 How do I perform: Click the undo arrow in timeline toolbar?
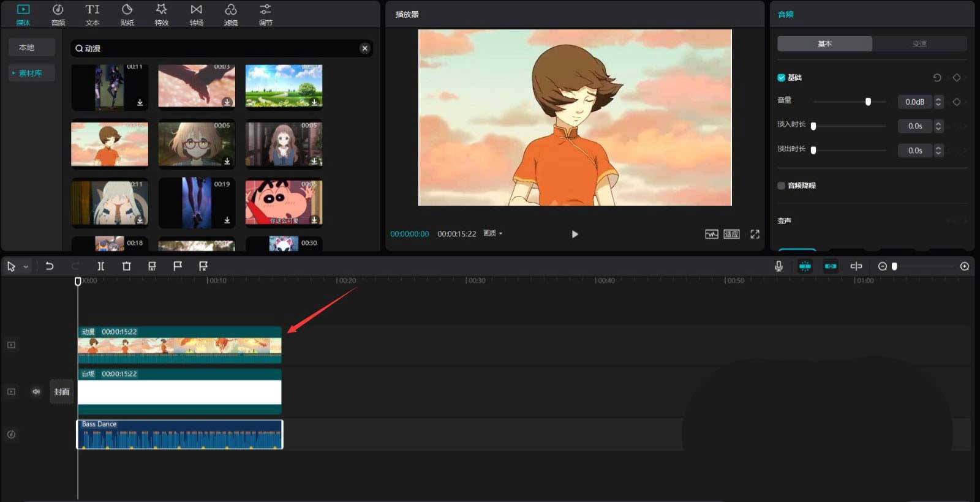click(50, 266)
